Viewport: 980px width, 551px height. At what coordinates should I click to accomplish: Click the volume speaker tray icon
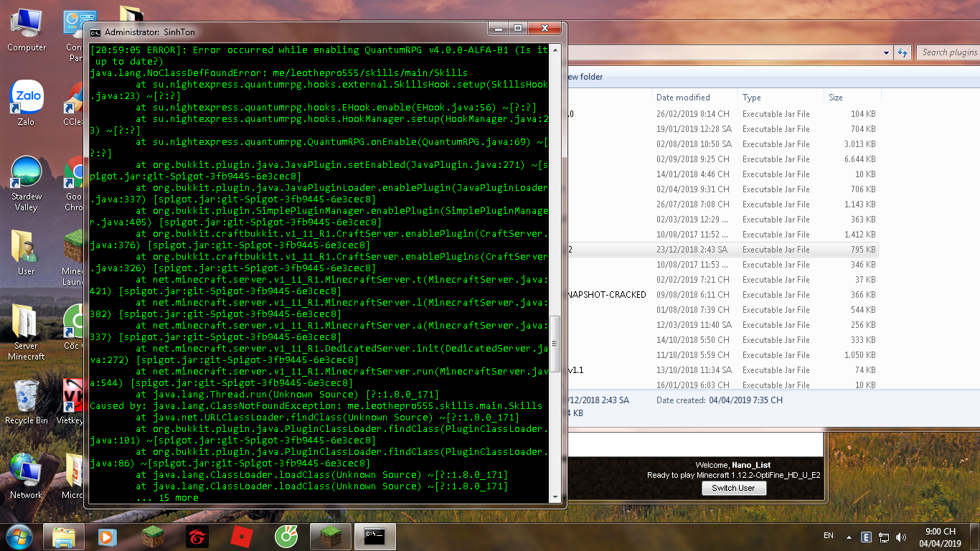tap(901, 537)
